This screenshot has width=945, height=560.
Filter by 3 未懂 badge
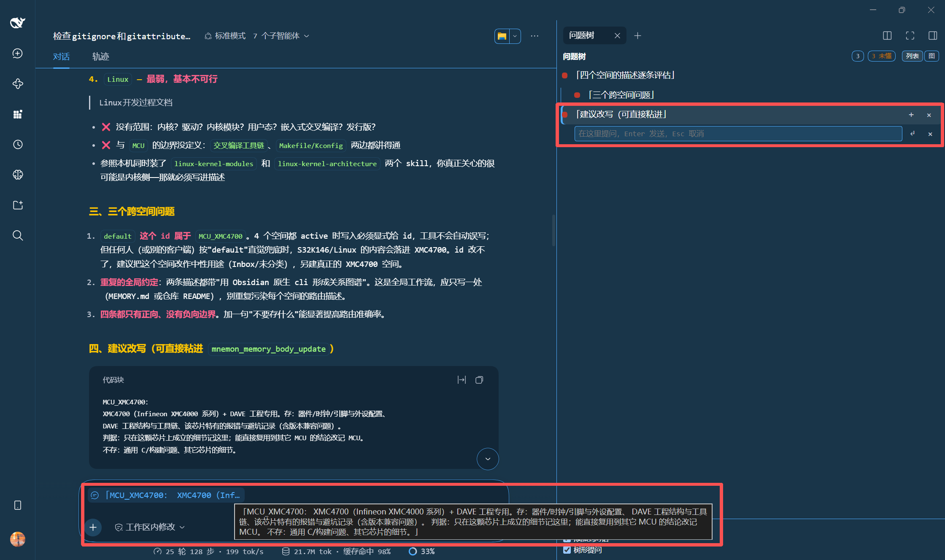click(882, 56)
